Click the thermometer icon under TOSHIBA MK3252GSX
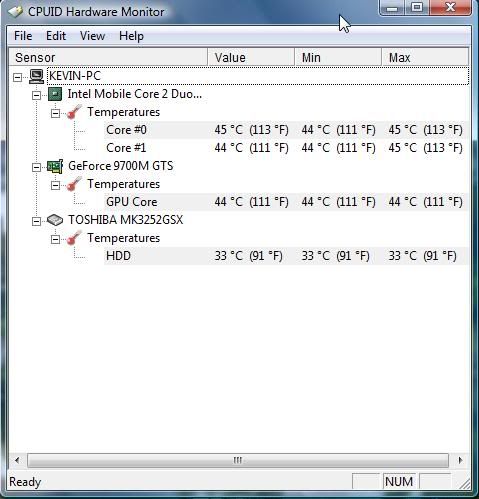This screenshot has width=479, height=499. (x=74, y=238)
